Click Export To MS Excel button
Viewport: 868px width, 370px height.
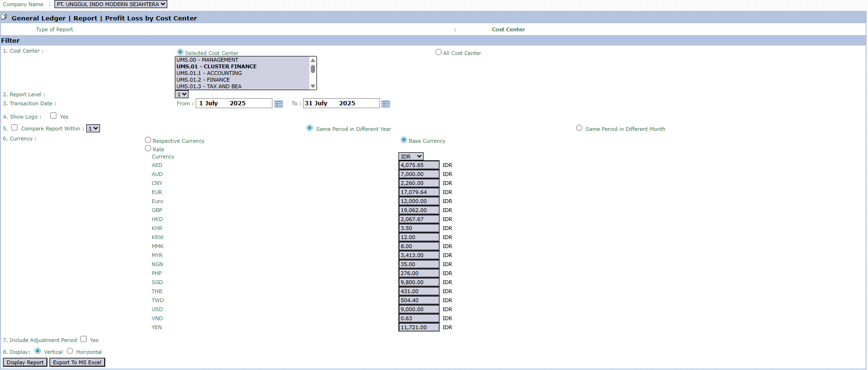click(77, 362)
